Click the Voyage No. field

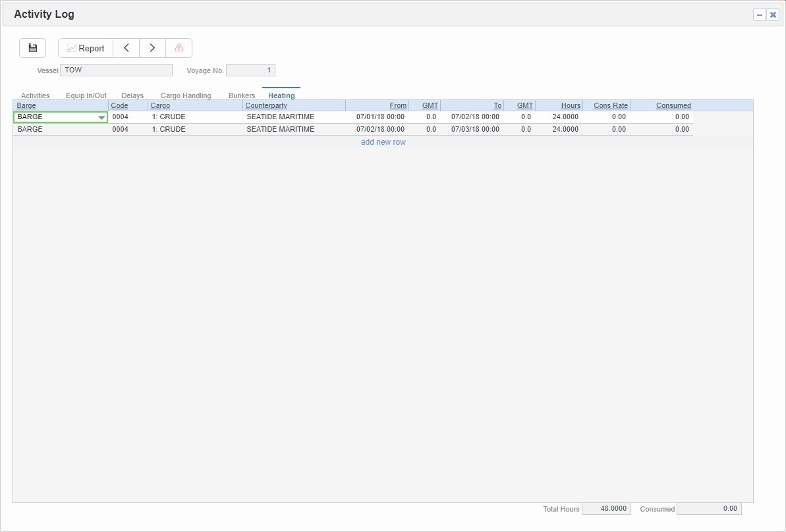point(250,70)
